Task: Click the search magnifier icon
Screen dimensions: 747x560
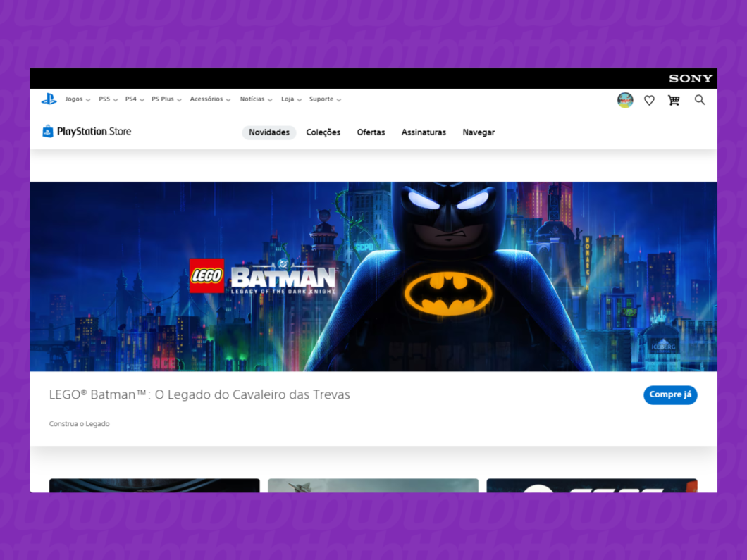Action: pos(699,99)
